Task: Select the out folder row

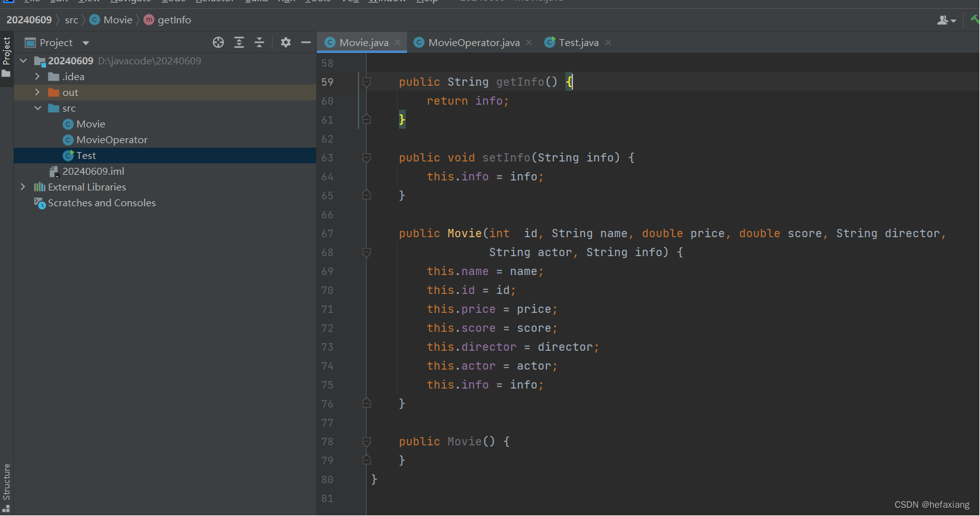Action: click(165, 92)
